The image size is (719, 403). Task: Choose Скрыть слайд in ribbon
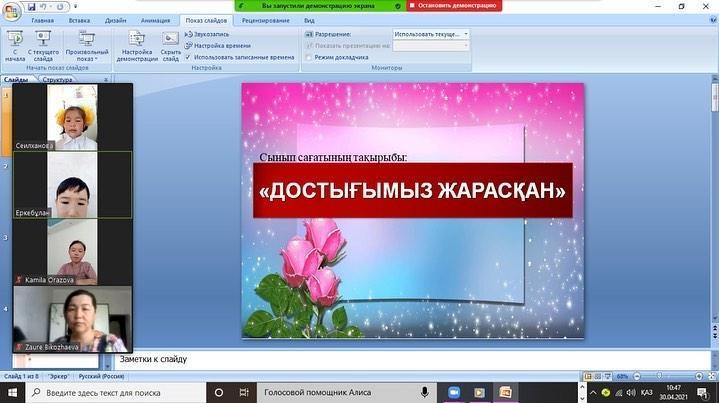point(170,46)
